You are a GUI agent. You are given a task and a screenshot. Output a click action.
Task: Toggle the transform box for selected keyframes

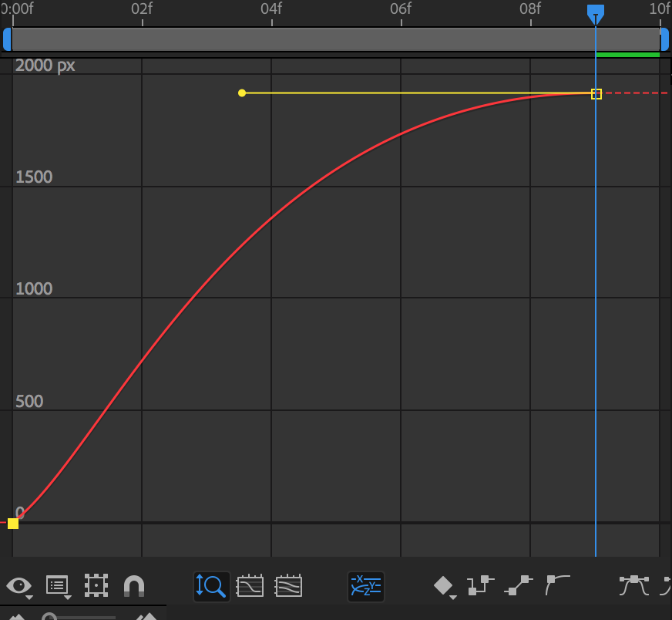click(96, 586)
